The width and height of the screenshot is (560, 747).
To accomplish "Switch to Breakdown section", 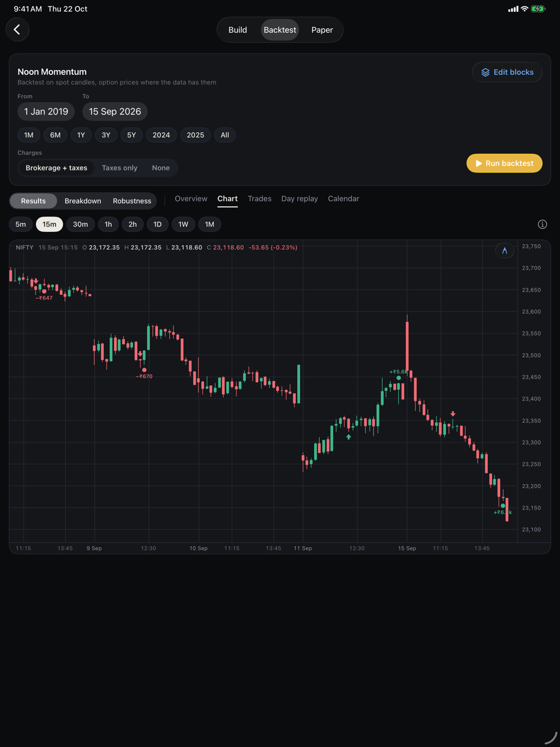I will click(82, 201).
